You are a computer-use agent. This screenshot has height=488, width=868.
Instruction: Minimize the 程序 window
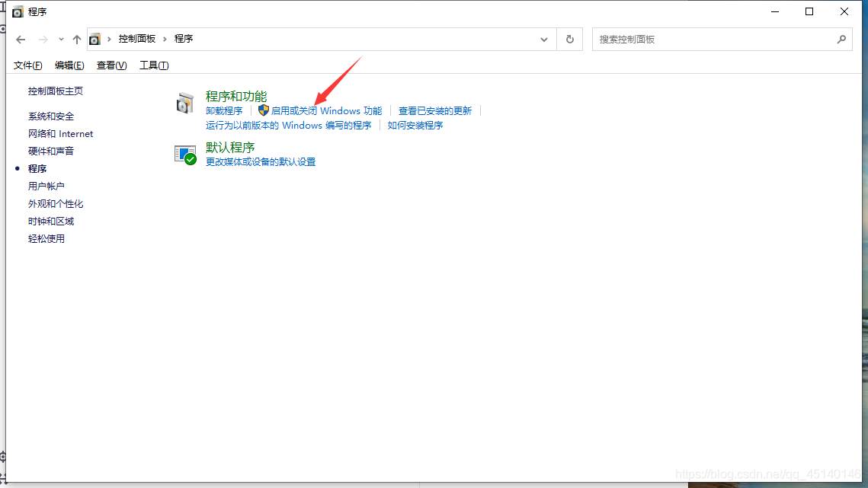click(x=775, y=11)
